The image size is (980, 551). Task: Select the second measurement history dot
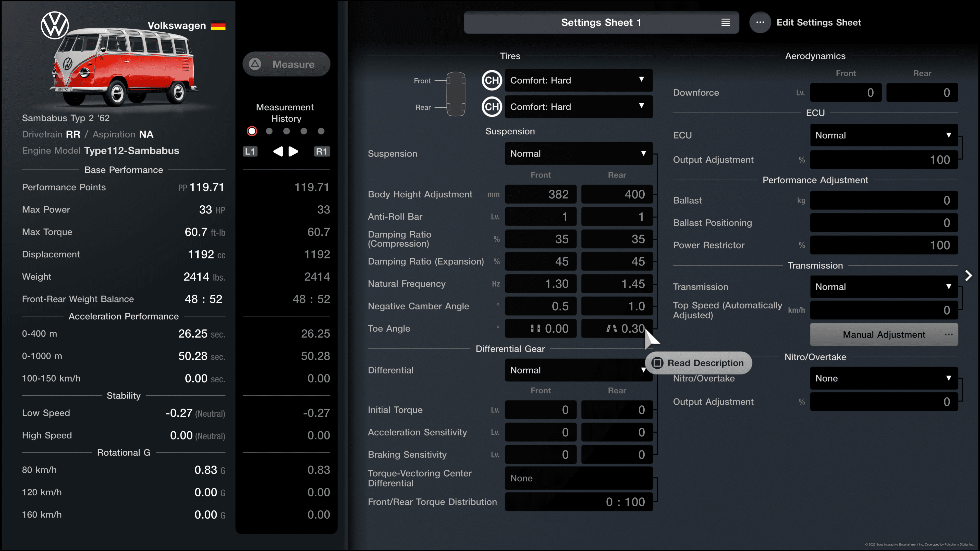[269, 131]
